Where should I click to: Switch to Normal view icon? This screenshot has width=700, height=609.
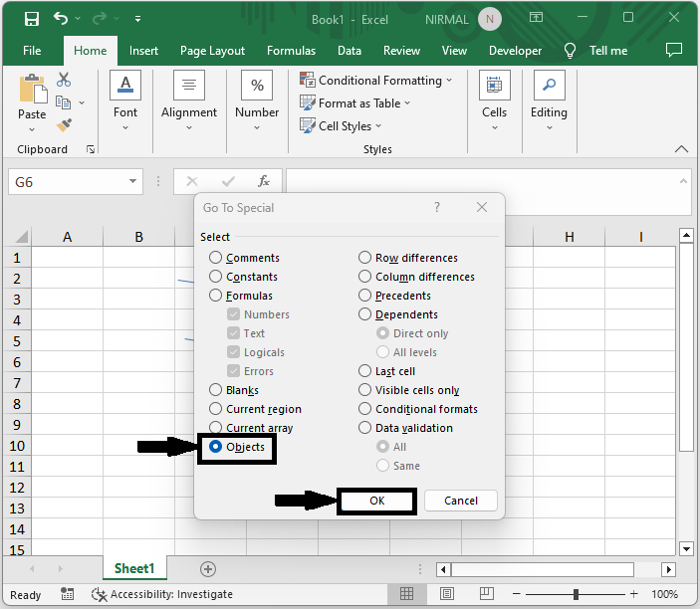tap(406, 594)
